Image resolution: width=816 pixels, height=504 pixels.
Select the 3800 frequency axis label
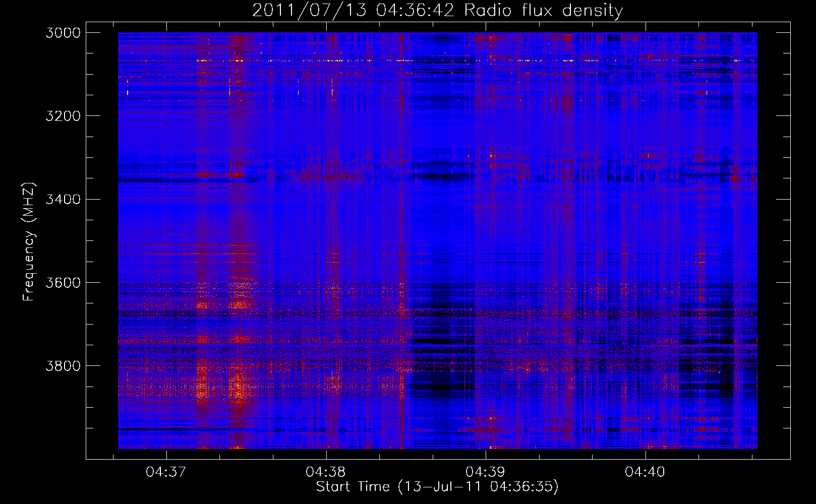(63, 365)
